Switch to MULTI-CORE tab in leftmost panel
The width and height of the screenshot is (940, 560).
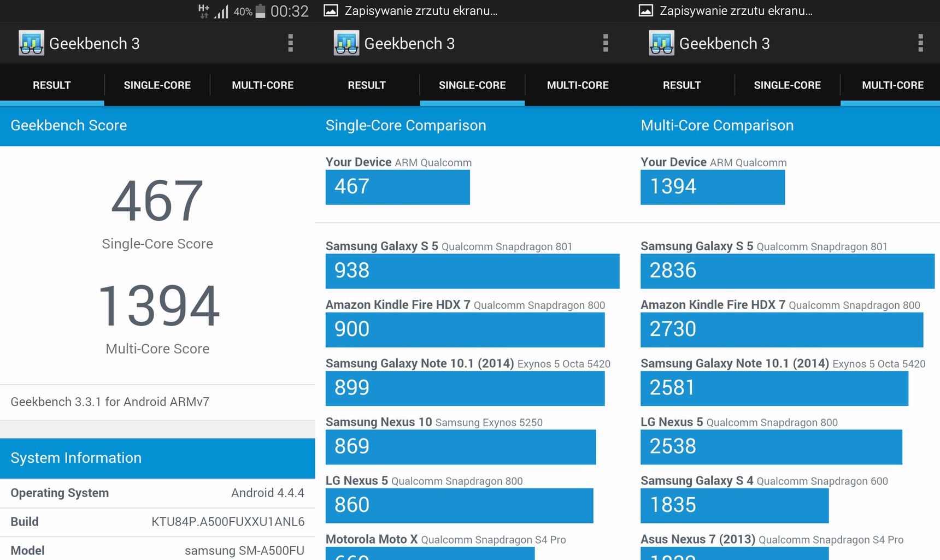(x=263, y=85)
